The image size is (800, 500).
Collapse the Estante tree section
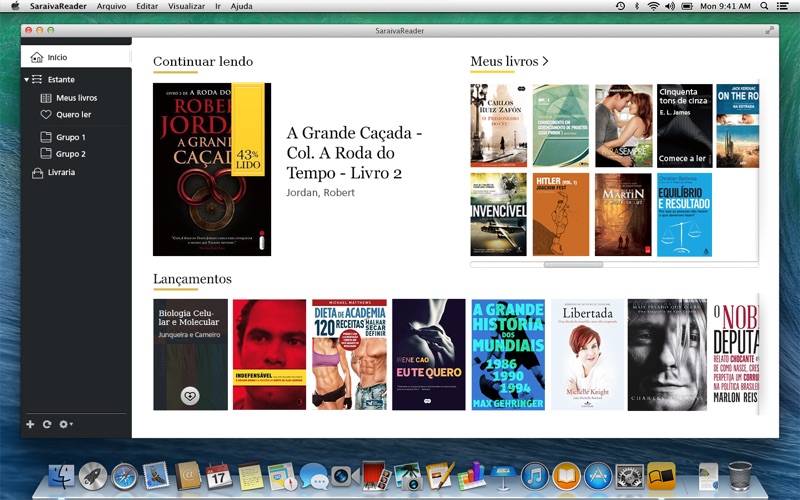pyautogui.click(x=26, y=80)
